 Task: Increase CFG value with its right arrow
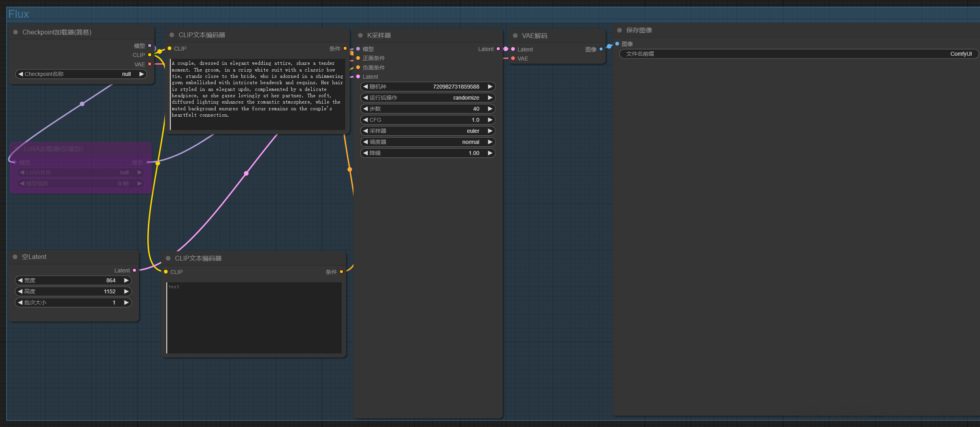point(490,120)
